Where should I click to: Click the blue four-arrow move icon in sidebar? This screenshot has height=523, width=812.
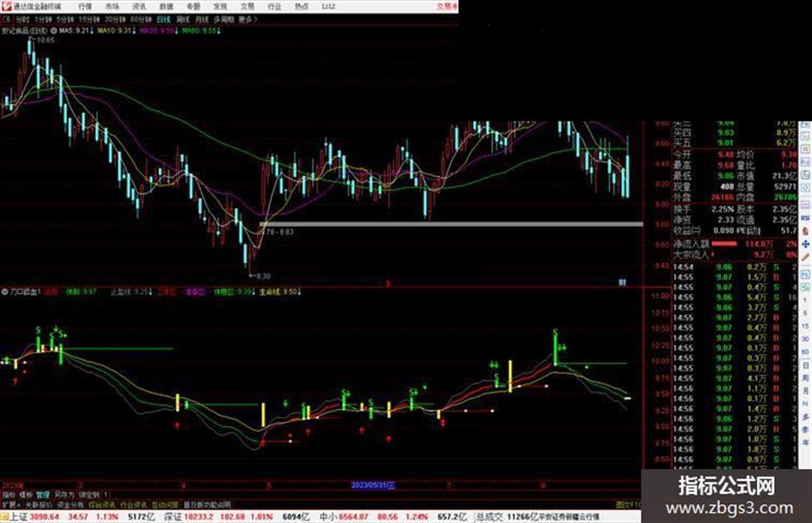coord(805,245)
